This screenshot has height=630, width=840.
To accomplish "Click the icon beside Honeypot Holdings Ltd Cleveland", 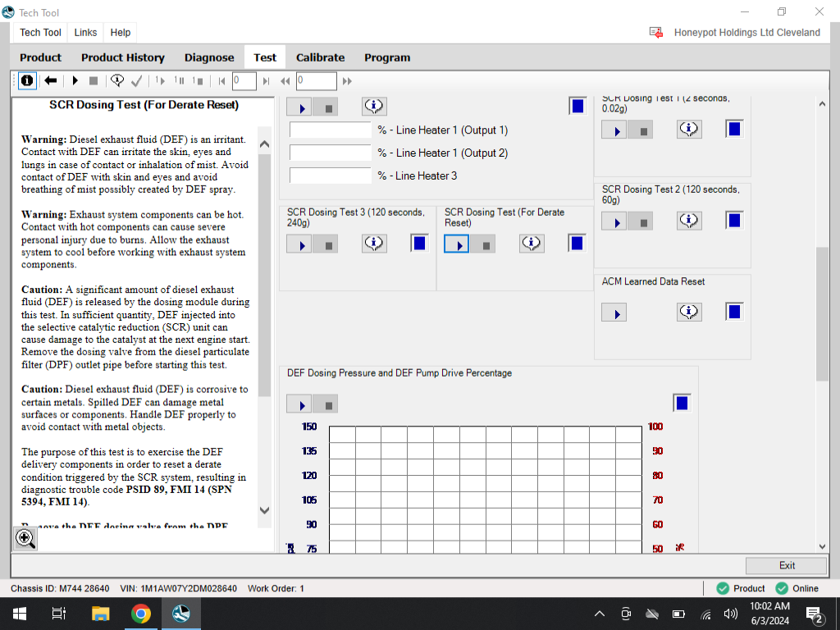I will pyautogui.click(x=656, y=33).
